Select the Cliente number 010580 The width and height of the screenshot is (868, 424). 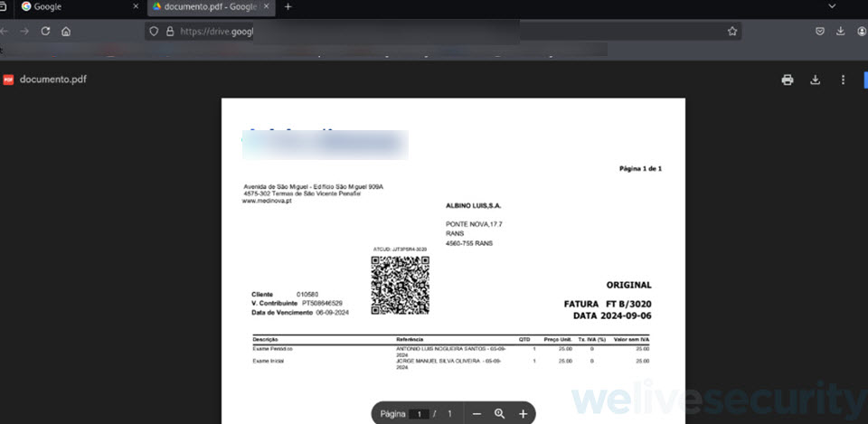pyautogui.click(x=307, y=295)
